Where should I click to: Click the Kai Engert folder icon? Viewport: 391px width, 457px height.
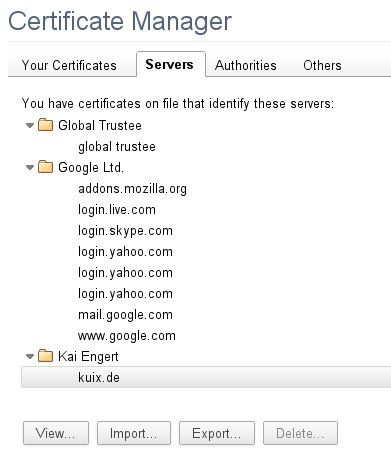tap(45, 356)
